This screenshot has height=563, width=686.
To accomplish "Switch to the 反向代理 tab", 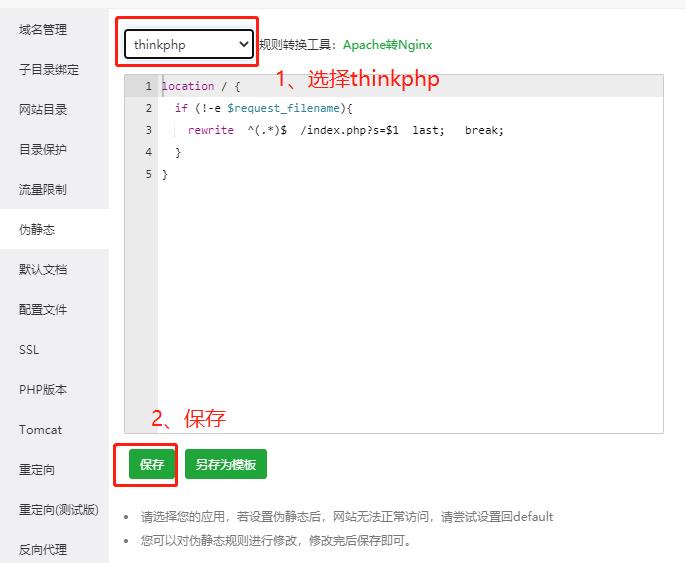I will pos(43,549).
